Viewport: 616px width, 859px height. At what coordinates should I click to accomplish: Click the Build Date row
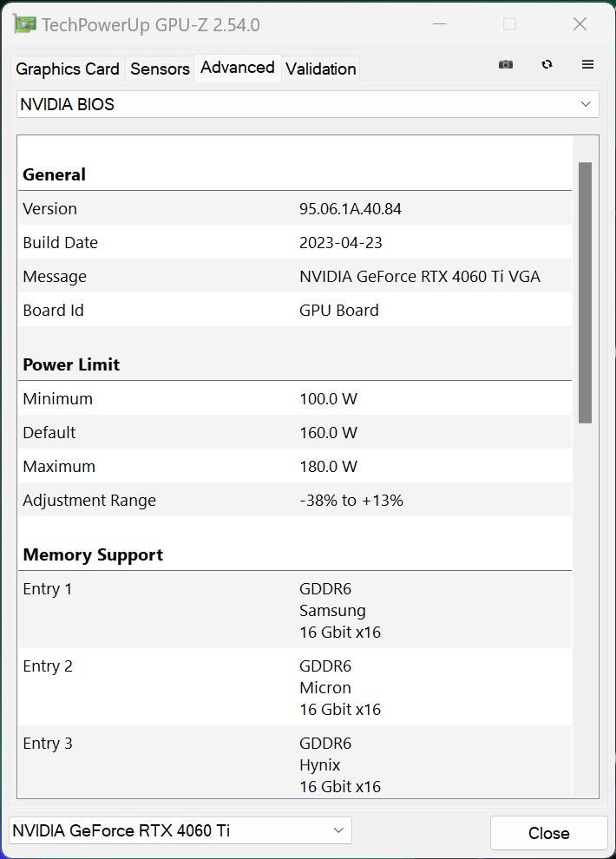pos(294,243)
